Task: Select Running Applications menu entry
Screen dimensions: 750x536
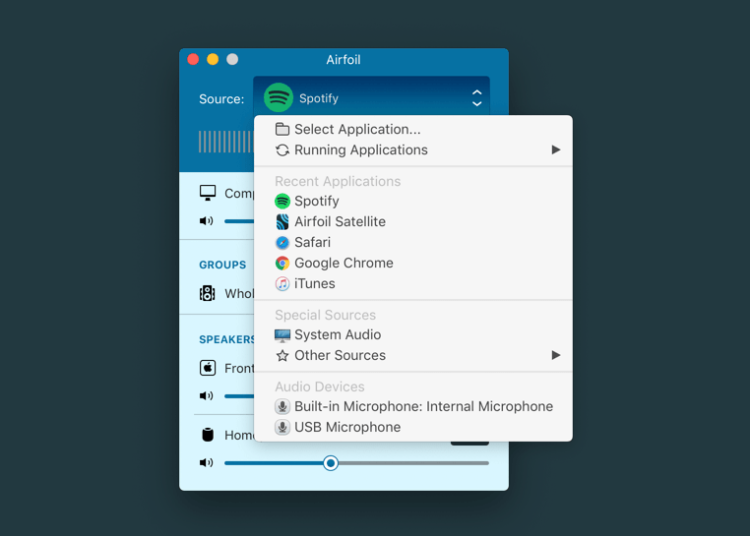Action: pyautogui.click(x=360, y=150)
